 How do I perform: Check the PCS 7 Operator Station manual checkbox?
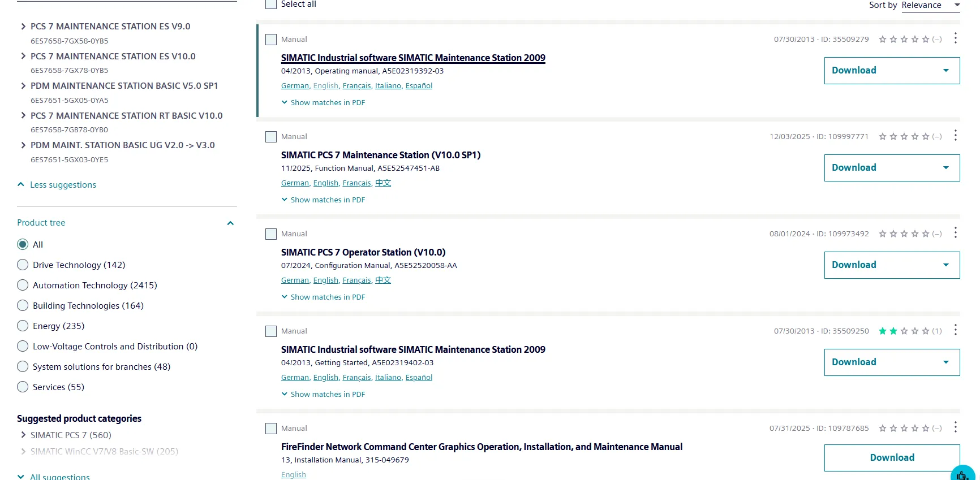271,234
